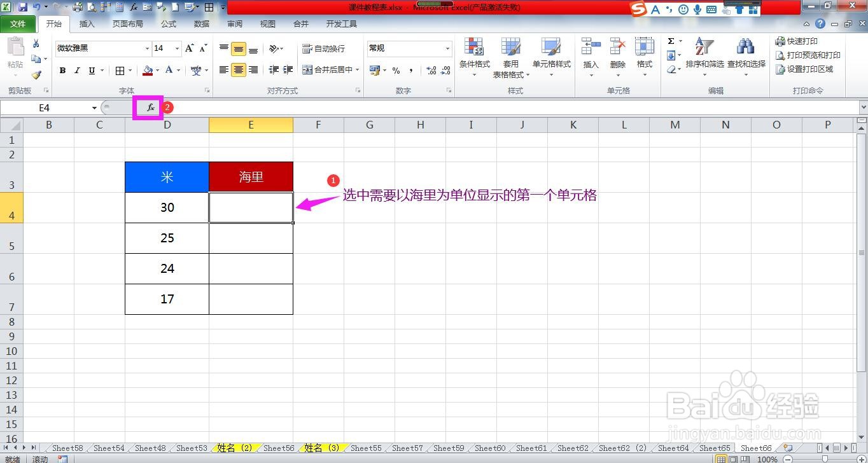Viewport: 868px width, 463px height.
Task: Switch to the 数据 tab
Action: [x=202, y=24]
